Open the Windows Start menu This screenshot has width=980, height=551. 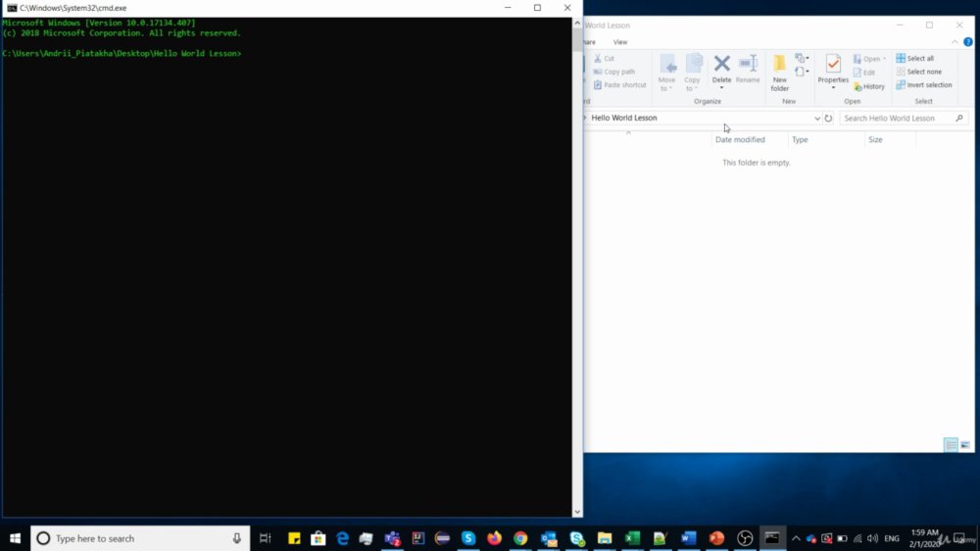pyautogui.click(x=15, y=538)
